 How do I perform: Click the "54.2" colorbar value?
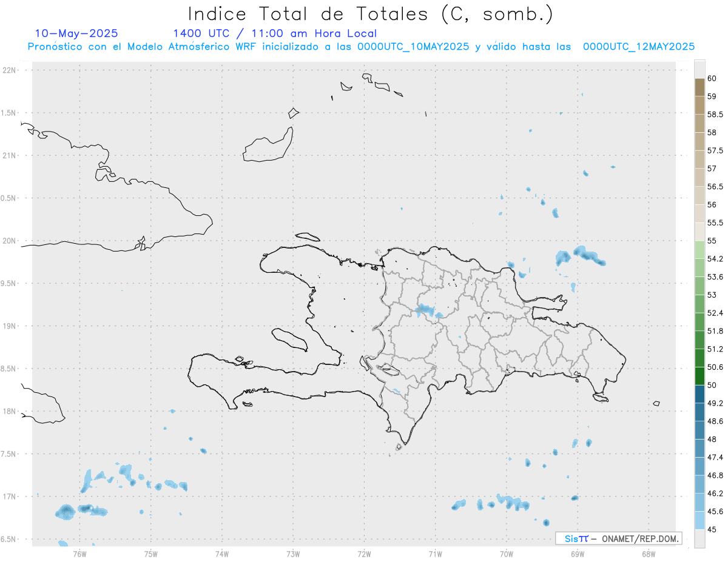(715, 259)
